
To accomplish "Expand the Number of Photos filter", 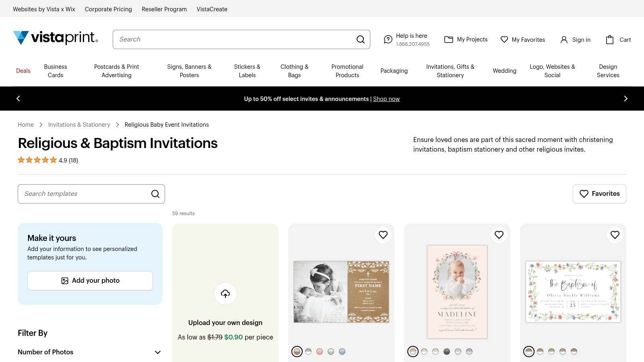I will (x=158, y=352).
